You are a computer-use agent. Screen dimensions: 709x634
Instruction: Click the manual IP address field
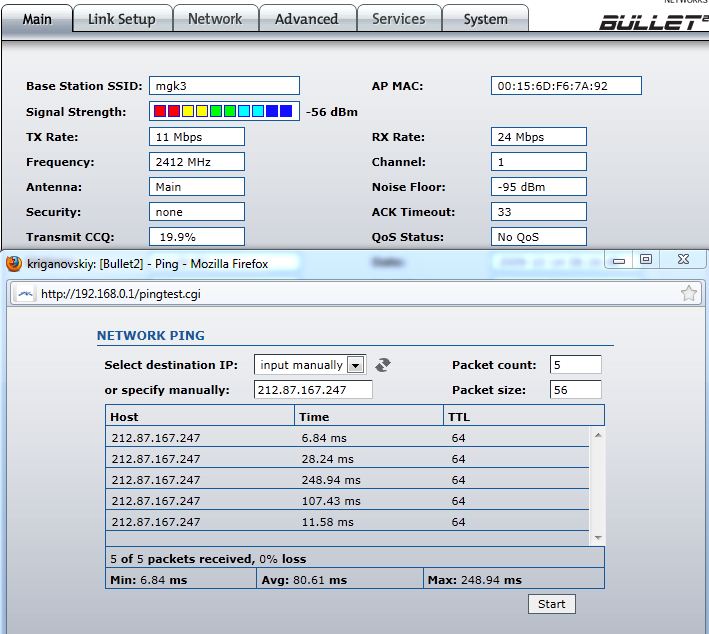313,390
